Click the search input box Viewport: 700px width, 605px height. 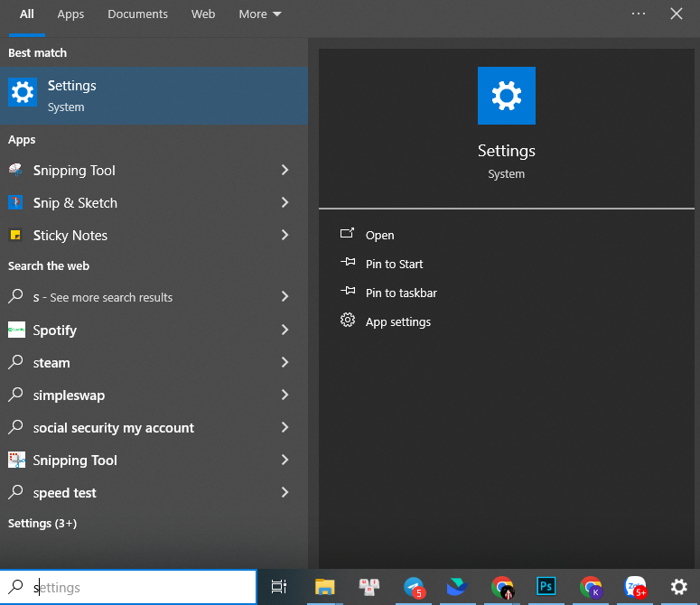pos(145,588)
